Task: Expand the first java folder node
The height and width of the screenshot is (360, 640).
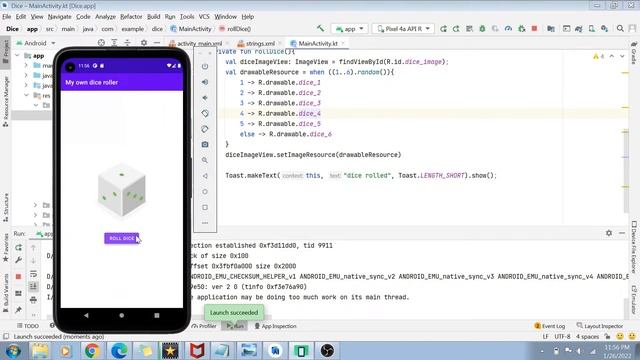Action: (x=27, y=75)
